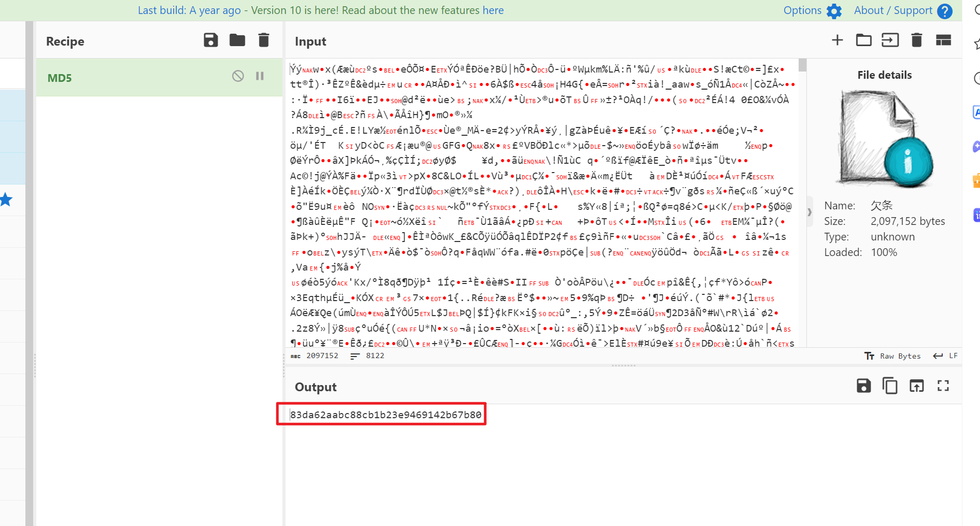Clear the recipe with the trash icon
This screenshot has height=526, width=980.
coord(264,40)
